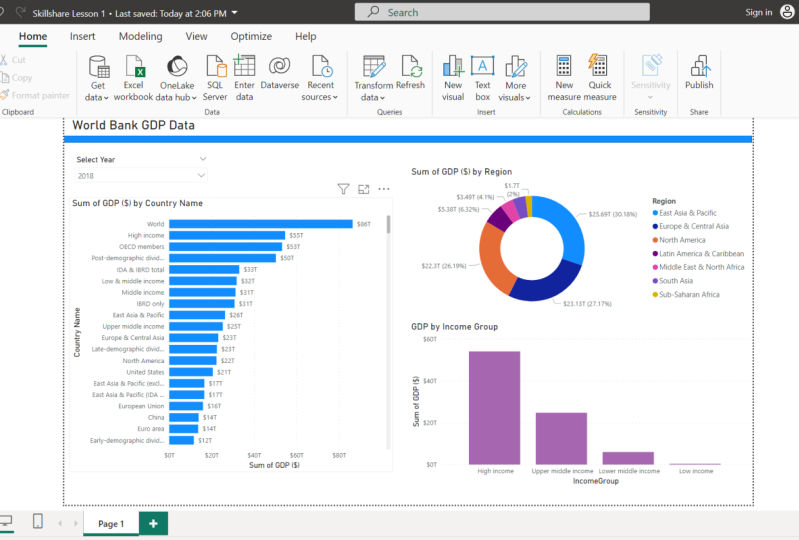
Task: Open the Optimize ribbon tab
Action: point(251,36)
